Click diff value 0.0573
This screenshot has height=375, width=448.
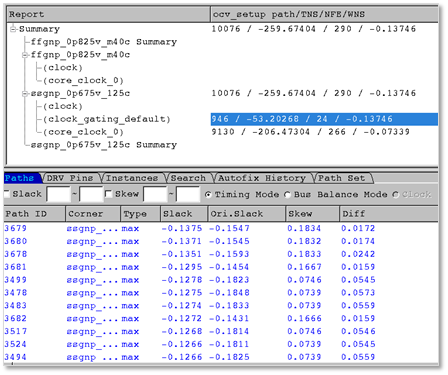coord(358,293)
